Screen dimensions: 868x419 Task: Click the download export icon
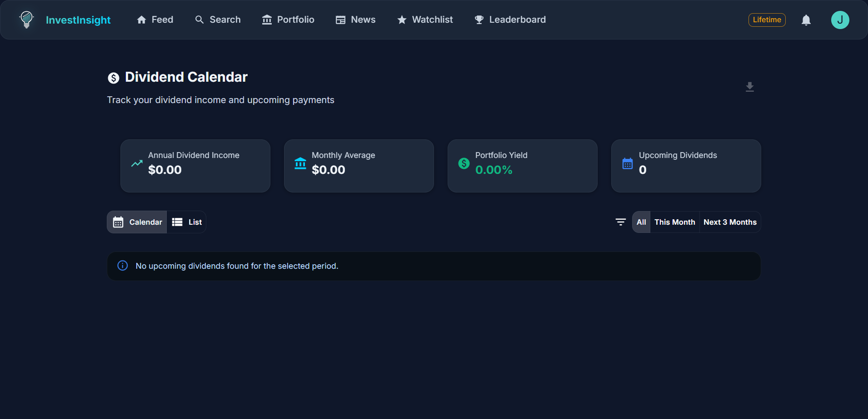[x=749, y=87]
